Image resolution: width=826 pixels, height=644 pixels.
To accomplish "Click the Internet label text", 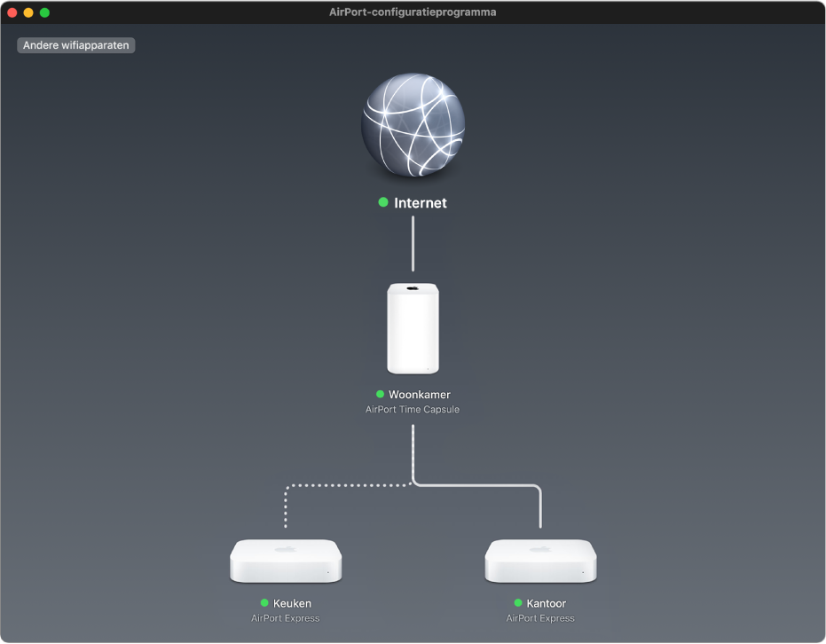I will [421, 203].
